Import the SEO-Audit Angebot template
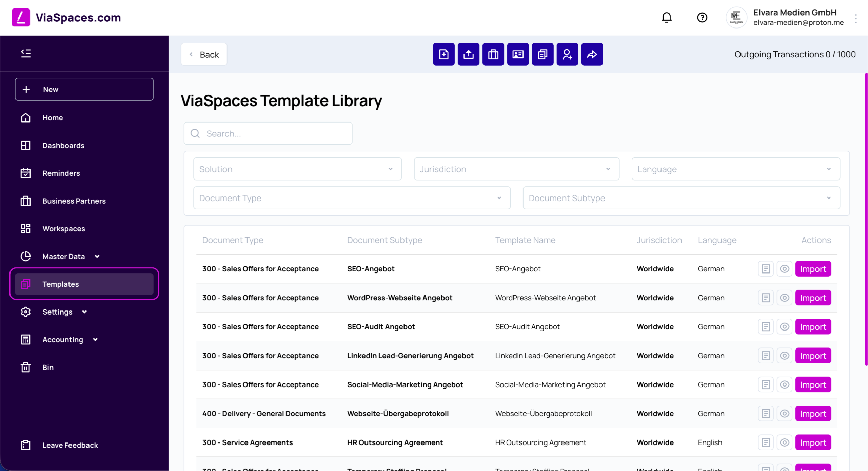 [x=813, y=327]
